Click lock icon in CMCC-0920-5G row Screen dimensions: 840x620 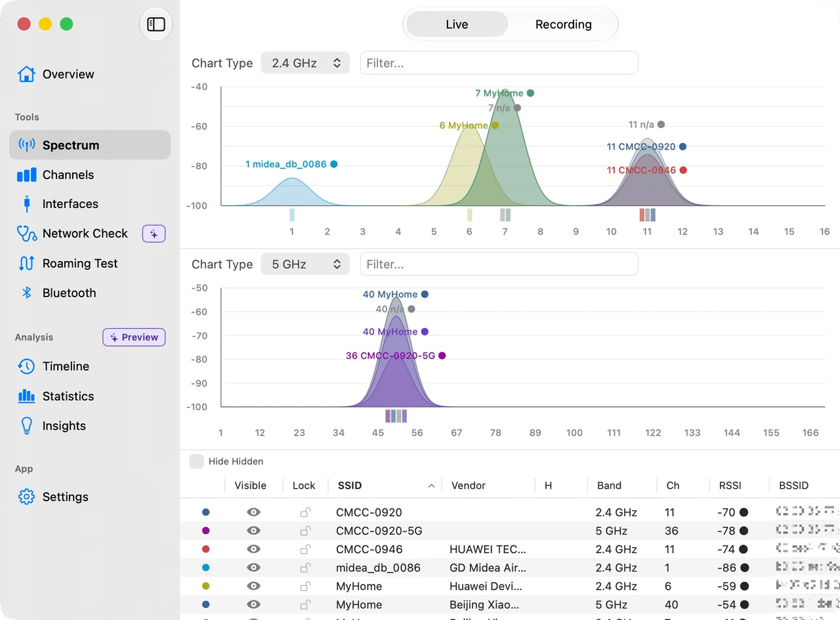click(x=305, y=531)
